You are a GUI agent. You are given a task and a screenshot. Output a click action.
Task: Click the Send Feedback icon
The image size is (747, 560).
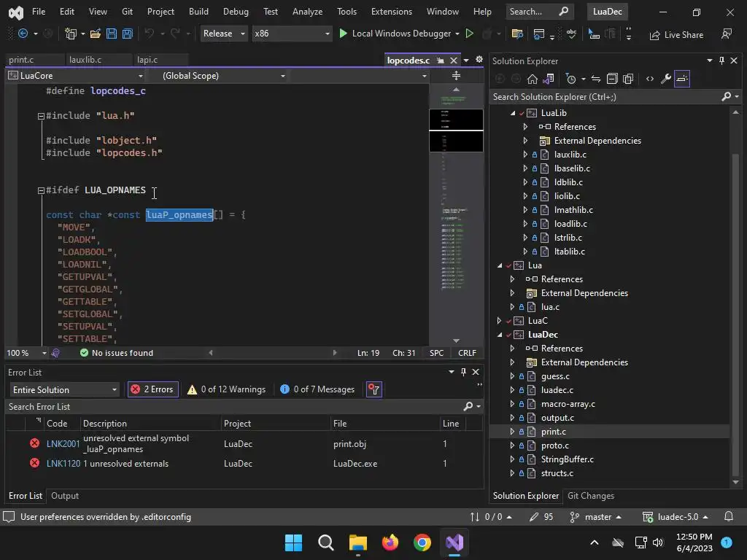[727, 34]
